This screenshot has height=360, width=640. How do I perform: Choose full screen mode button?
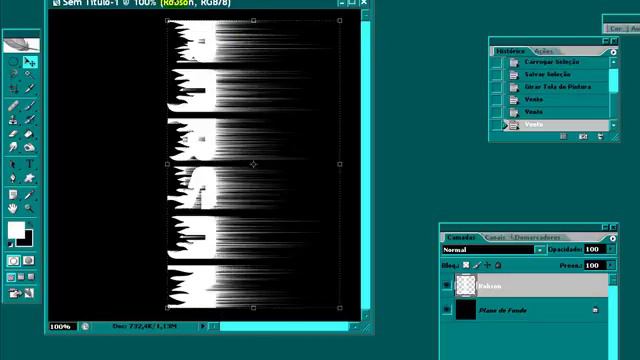[31, 277]
